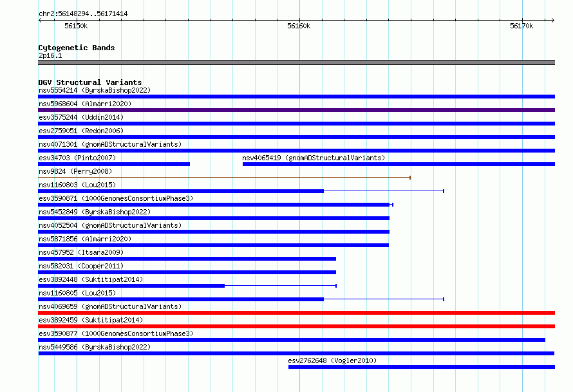
Task: Click the gray 2p16.1 cytogenetic band bar
Action: click(296, 62)
